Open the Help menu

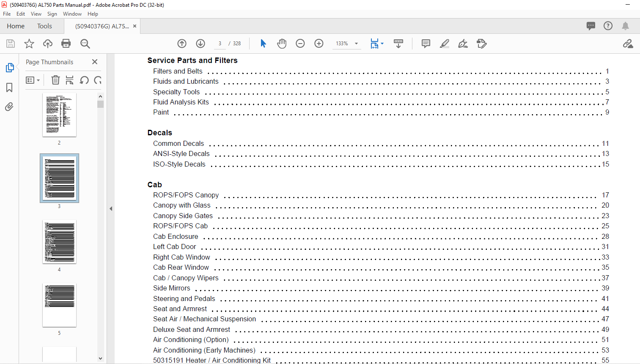[93, 14]
